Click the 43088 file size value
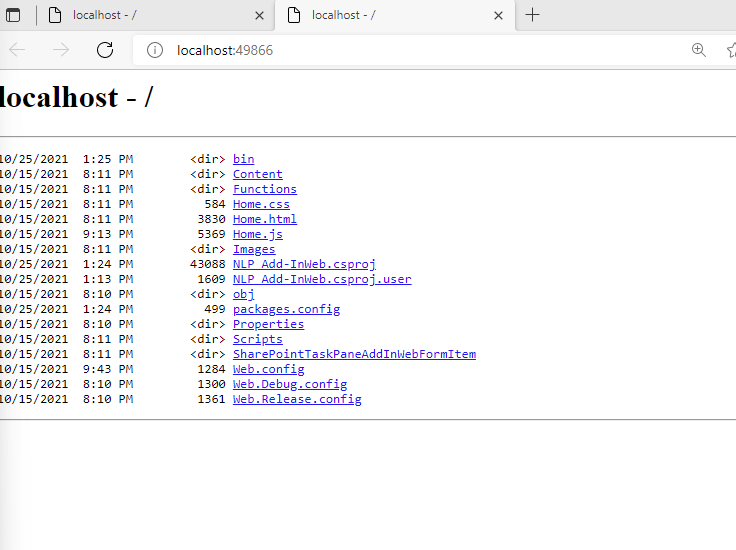This screenshot has width=736, height=550. tap(207, 264)
